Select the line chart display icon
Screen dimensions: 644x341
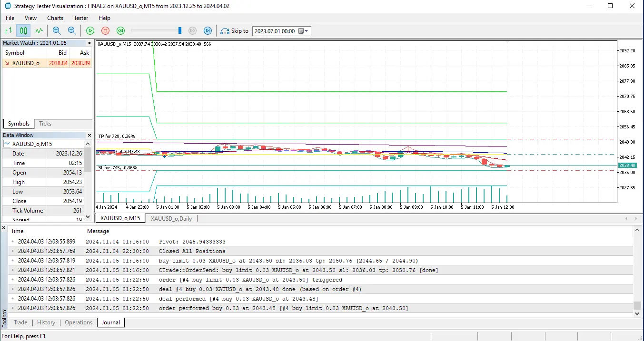click(39, 31)
